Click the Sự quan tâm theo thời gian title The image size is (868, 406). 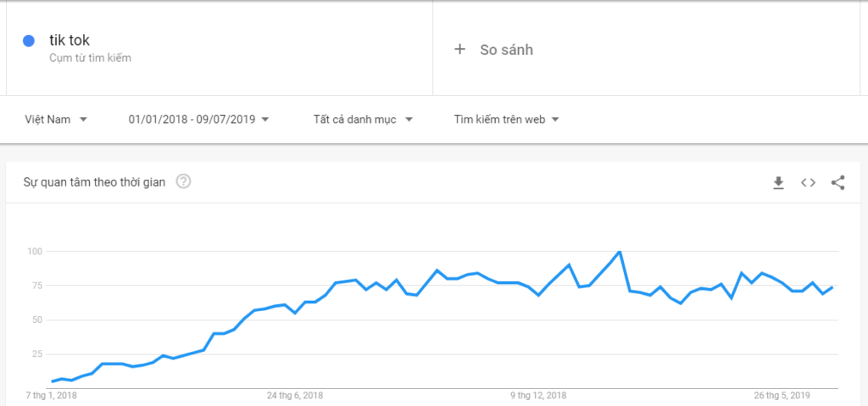coord(94,182)
